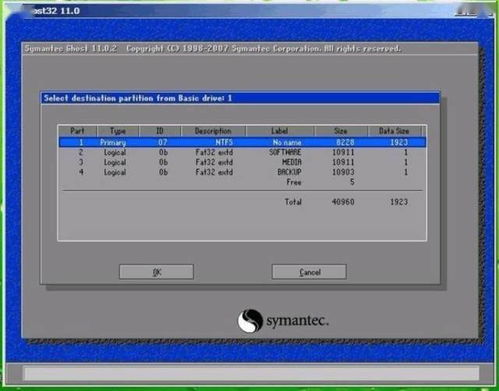
Task: Click the Part column header
Action: coord(77,131)
